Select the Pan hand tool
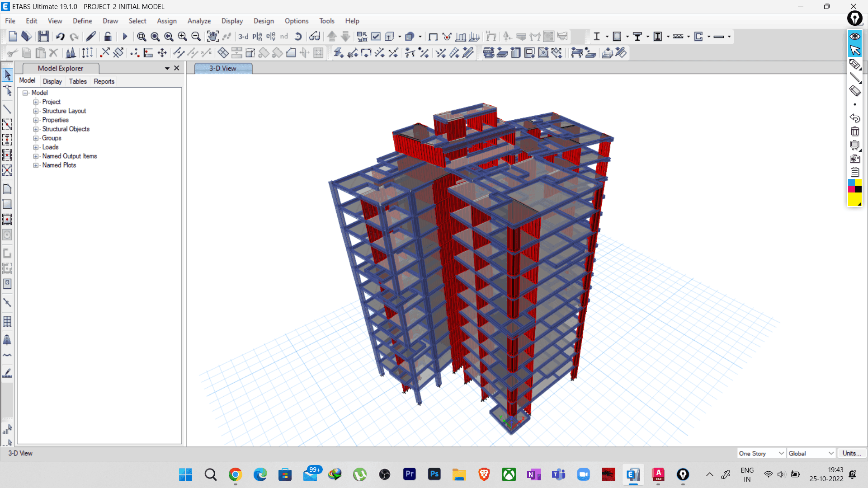This screenshot has height=488, width=868. 212,37
